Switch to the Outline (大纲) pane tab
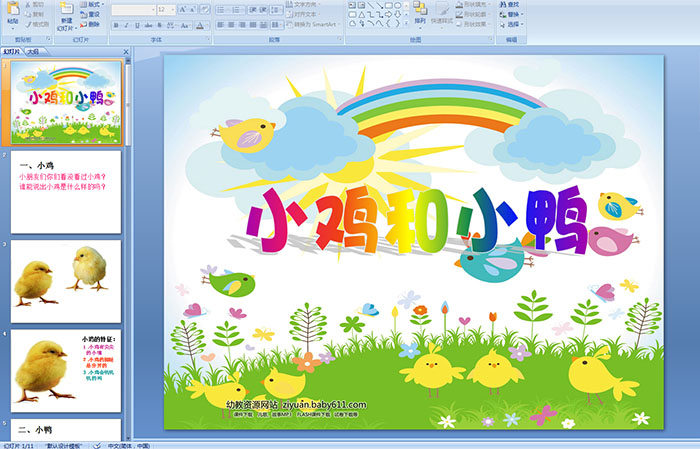Viewport: 700px width, 449px height. [x=33, y=52]
